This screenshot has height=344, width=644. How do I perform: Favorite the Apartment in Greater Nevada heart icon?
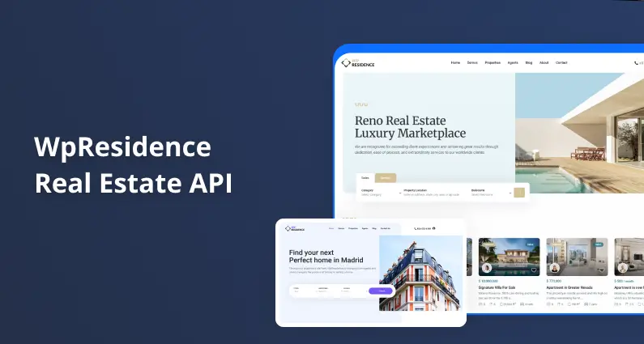pyautogui.click(x=601, y=270)
